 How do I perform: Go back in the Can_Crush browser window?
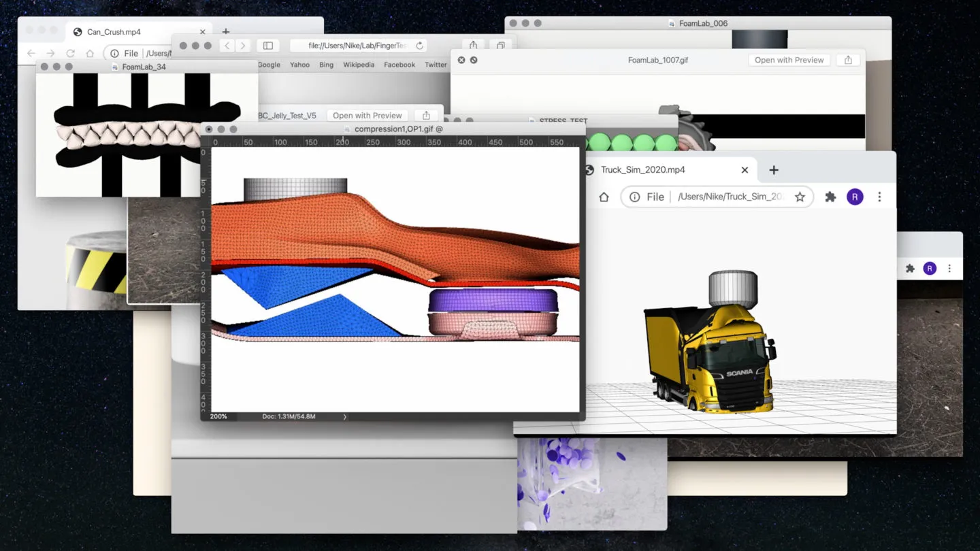click(x=31, y=53)
